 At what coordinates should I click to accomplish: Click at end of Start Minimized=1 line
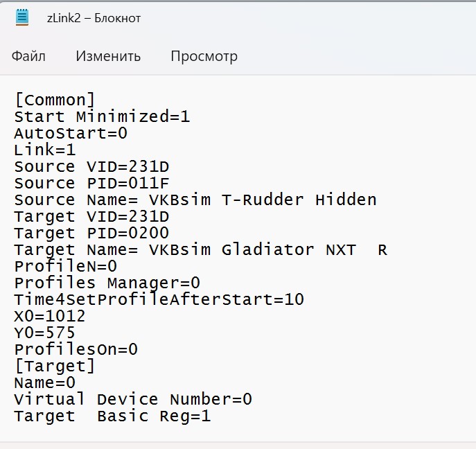[190, 117]
